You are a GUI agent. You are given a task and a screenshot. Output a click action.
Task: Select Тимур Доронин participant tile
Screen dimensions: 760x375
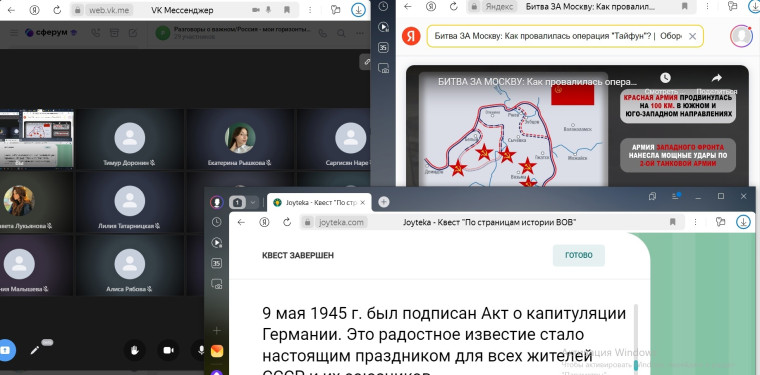129,139
